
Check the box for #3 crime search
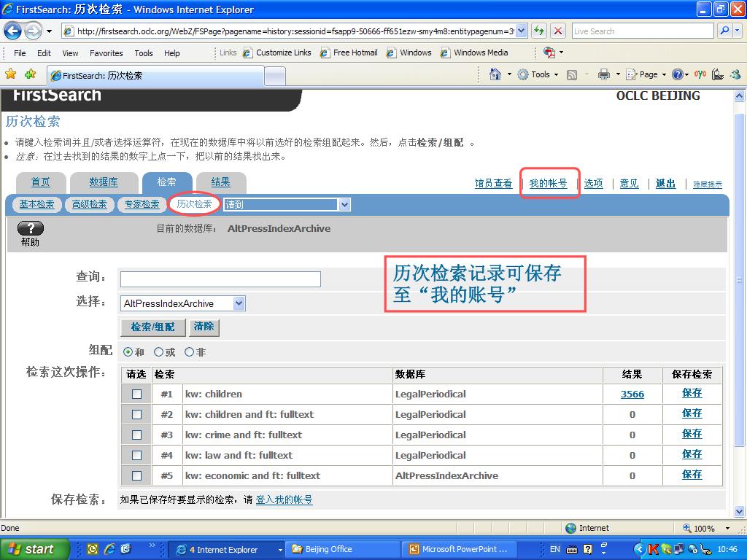(x=136, y=435)
